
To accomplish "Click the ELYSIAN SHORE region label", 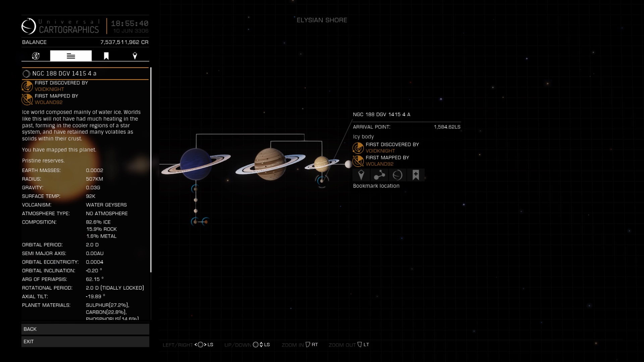I will tap(322, 20).
